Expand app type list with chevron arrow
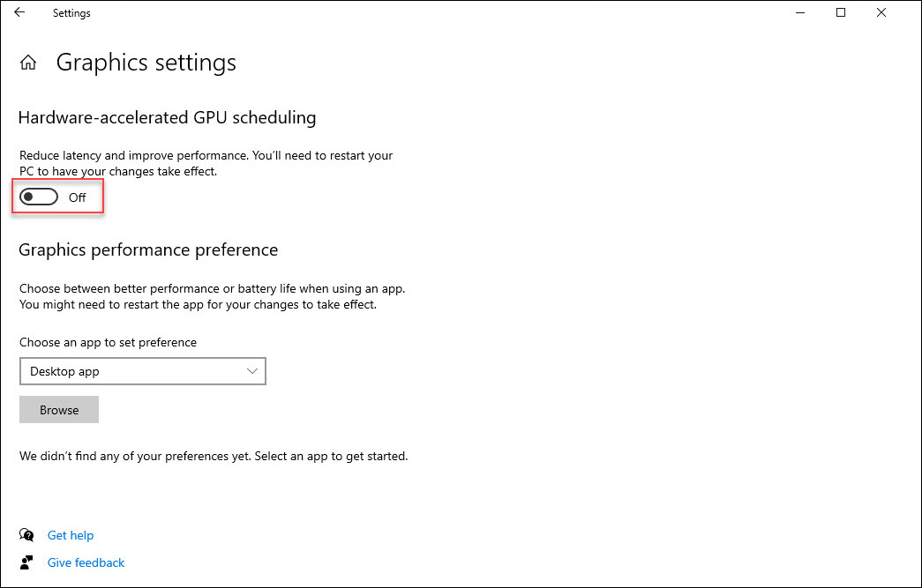Screen dimensions: 922x588 (252, 371)
